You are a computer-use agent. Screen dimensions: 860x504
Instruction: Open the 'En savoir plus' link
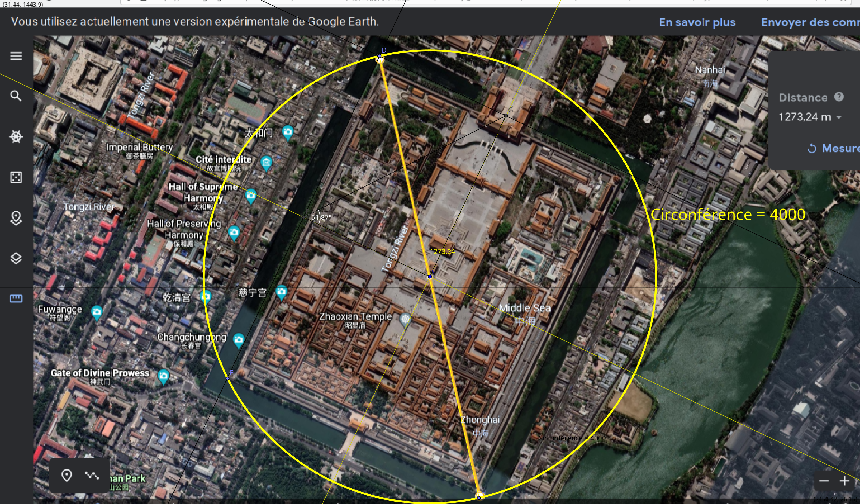(697, 22)
